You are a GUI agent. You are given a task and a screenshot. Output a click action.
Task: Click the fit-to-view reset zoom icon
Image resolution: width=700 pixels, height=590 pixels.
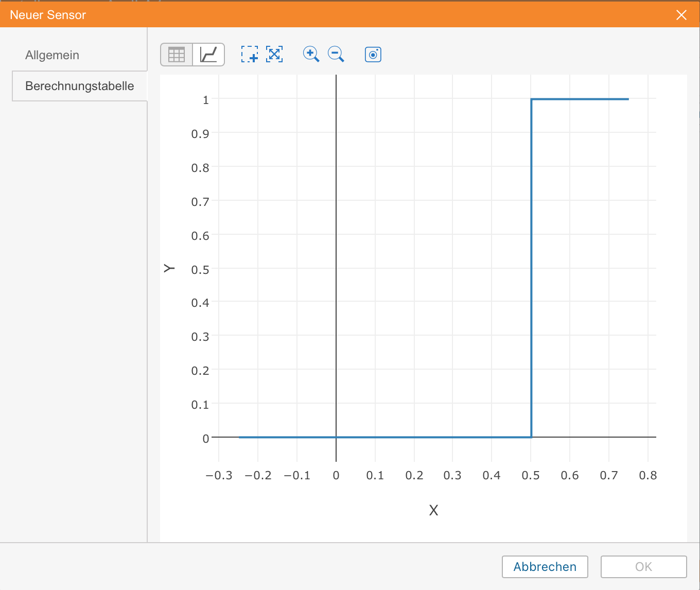(x=274, y=54)
